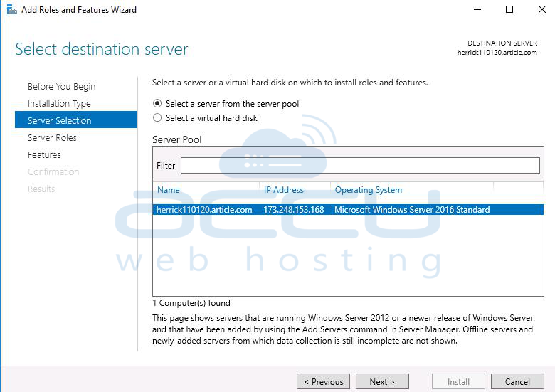Click the Previous button
Screen dimensions: 555x392
click(x=323, y=382)
